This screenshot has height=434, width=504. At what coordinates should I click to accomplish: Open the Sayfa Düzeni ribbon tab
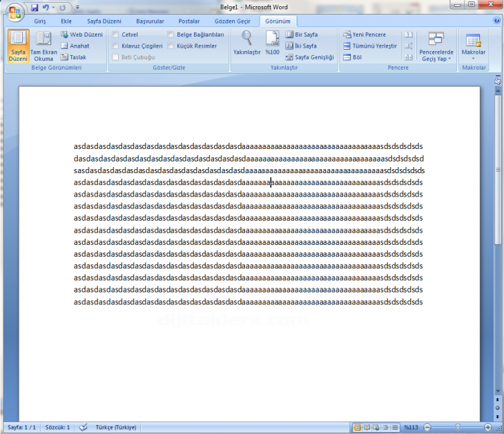click(x=104, y=21)
